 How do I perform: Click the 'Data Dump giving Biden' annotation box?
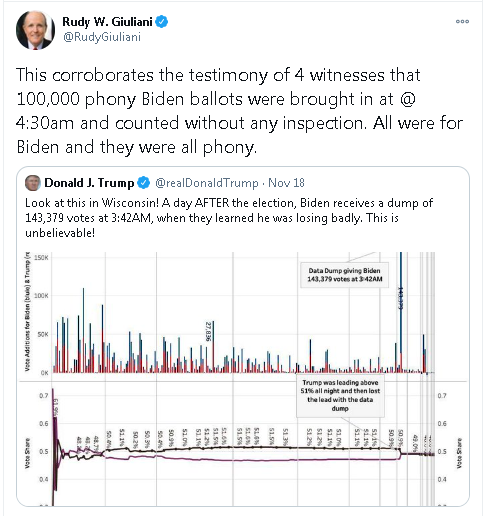[344, 275]
